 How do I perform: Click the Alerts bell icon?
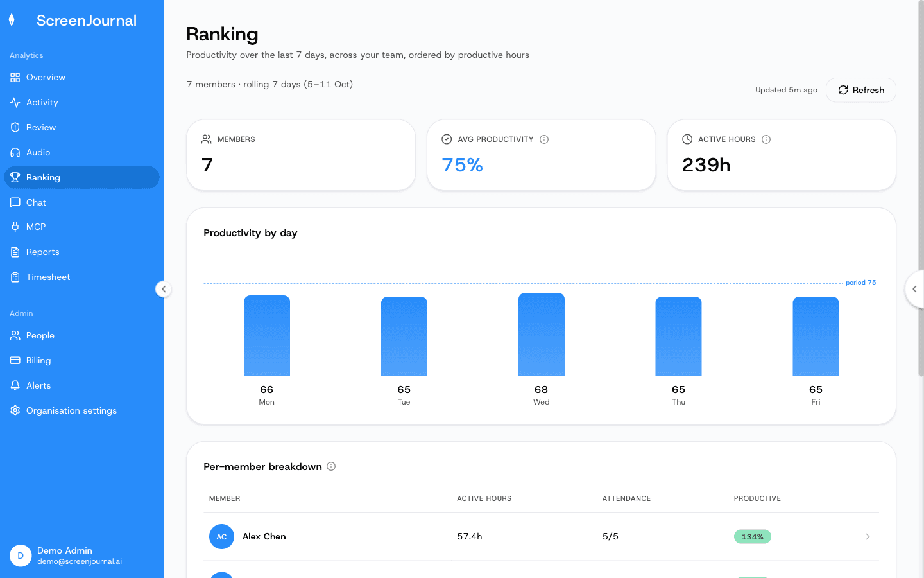pyautogui.click(x=15, y=385)
